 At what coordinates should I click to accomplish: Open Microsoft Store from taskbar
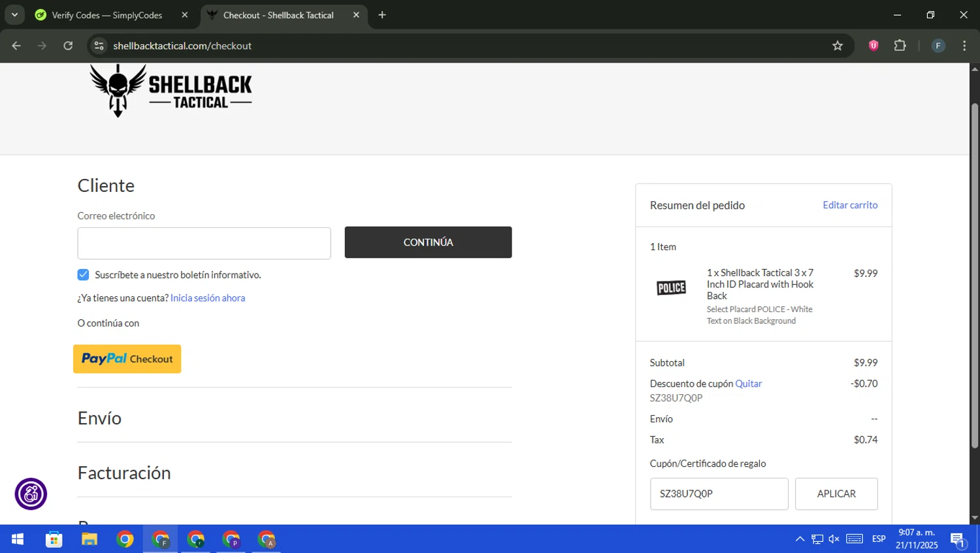[54, 539]
